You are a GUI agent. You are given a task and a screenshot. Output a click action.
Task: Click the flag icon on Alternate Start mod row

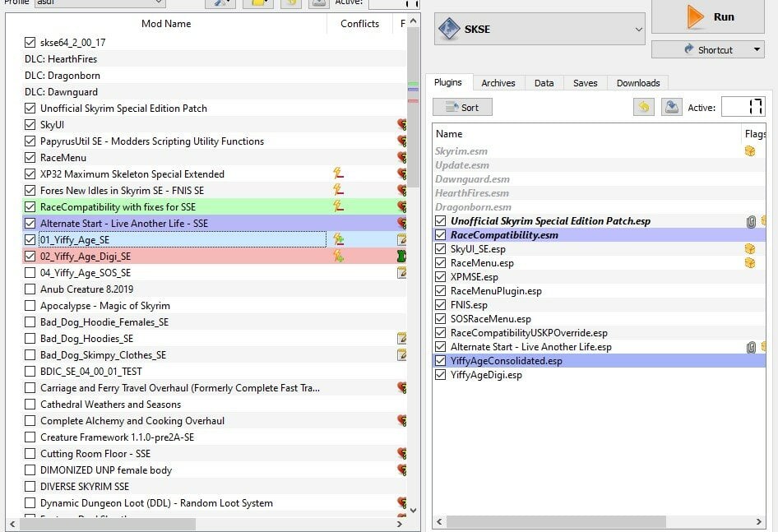(402, 223)
